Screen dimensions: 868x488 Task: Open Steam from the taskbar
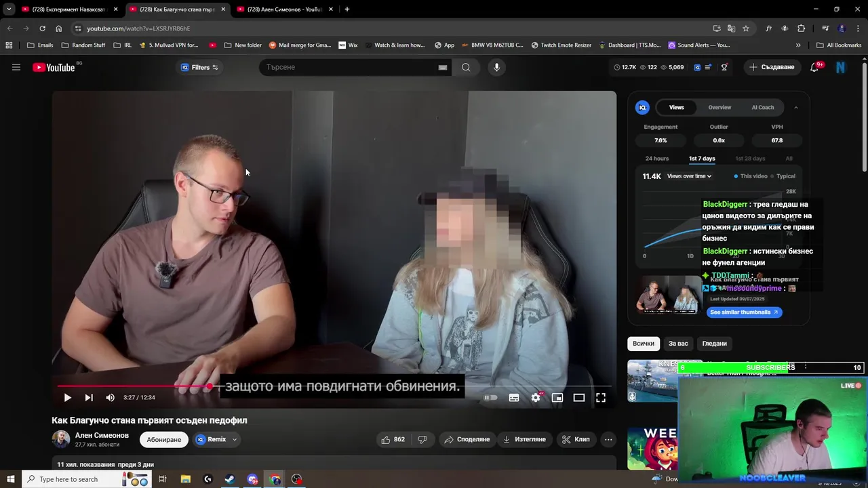click(x=230, y=479)
